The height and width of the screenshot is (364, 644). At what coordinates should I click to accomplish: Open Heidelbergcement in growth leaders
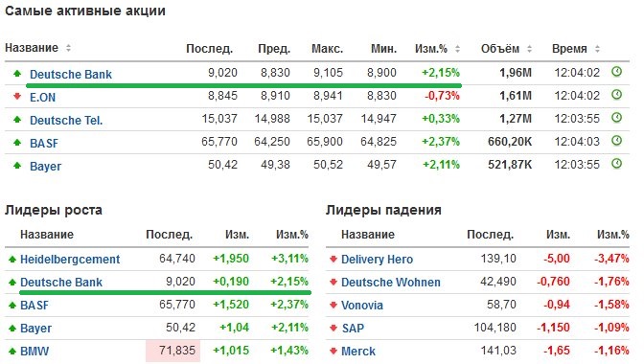coord(70,260)
